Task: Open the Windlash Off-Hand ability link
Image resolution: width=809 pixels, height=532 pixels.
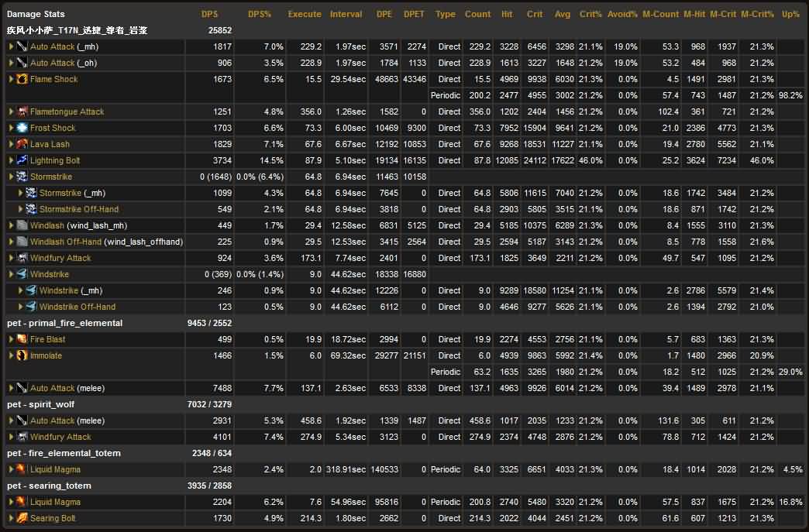Action: tap(65, 242)
